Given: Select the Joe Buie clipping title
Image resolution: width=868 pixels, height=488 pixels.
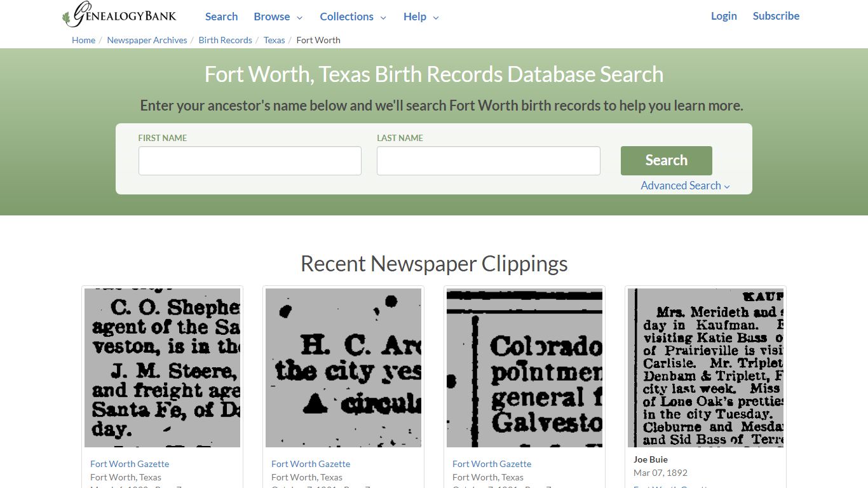Looking at the screenshot, I should pyautogui.click(x=651, y=459).
